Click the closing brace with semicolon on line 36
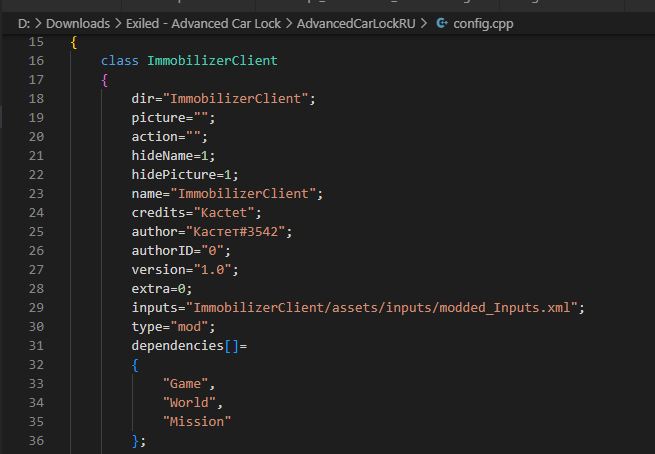The image size is (655, 454). [x=139, y=441]
